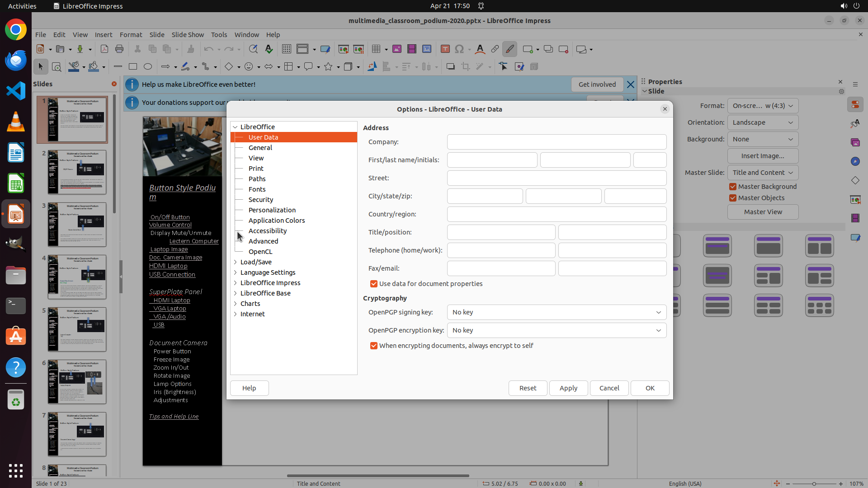Click the Apply button
Screen dimensions: 868x488
coord(568,388)
